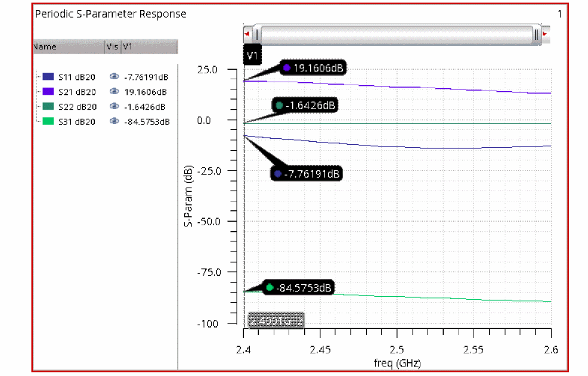The height and width of the screenshot is (376, 588).
Task: Select the S11 dB20 legend entry
Action: coord(77,77)
